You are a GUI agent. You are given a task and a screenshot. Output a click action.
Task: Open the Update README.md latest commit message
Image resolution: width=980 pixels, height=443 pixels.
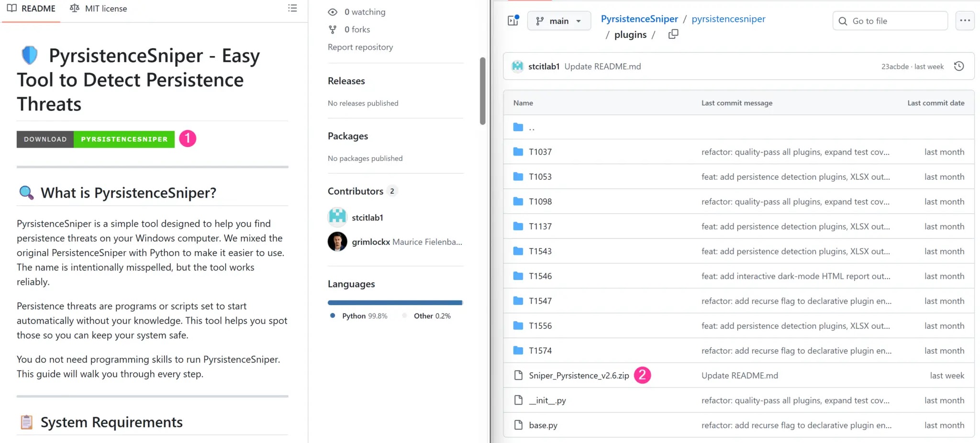click(602, 66)
